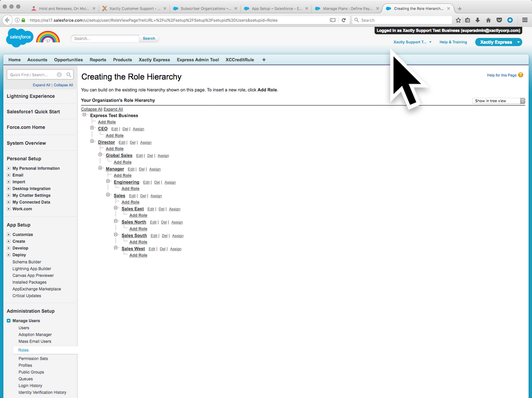Open the Show in tree view dropdown
The image size is (532, 398).
(498, 101)
